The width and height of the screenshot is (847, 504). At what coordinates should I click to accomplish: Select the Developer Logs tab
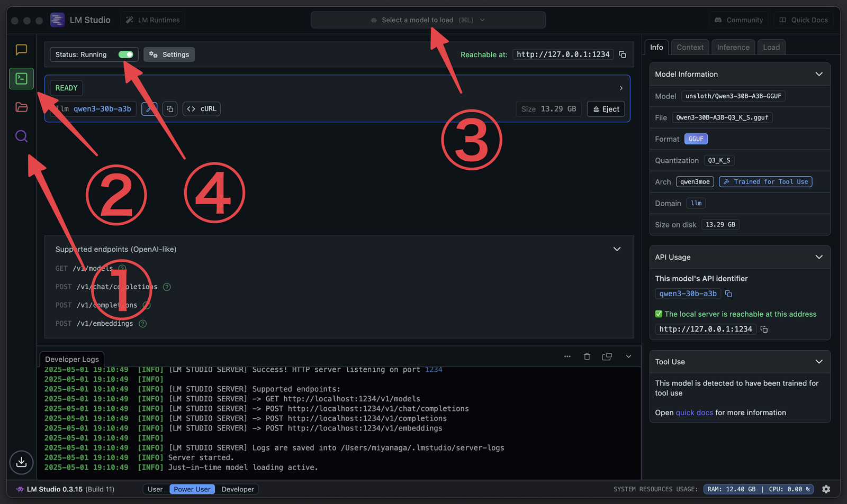[x=72, y=359]
